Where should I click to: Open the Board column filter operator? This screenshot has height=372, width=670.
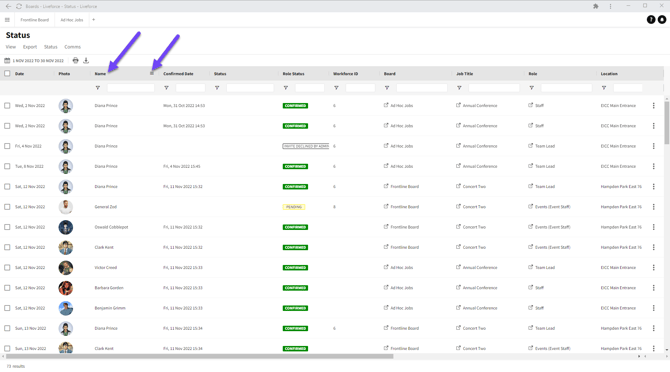tap(387, 88)
